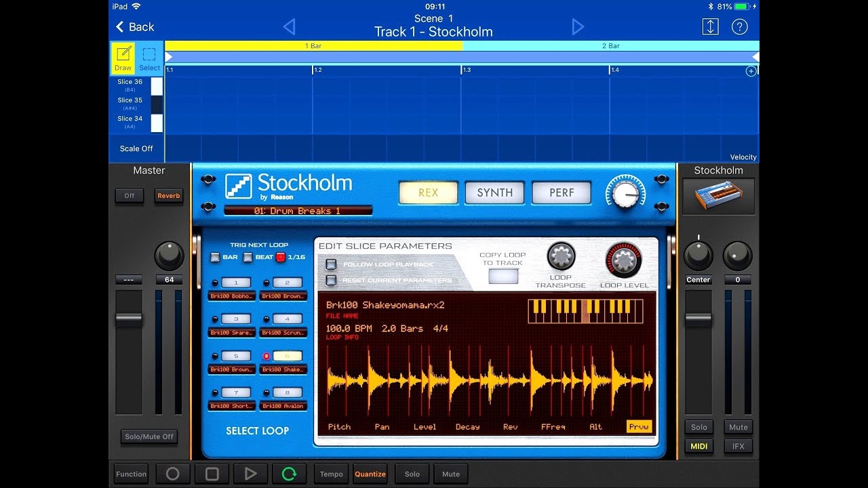Toggle Stockholm Mute button

pos(738,427)
